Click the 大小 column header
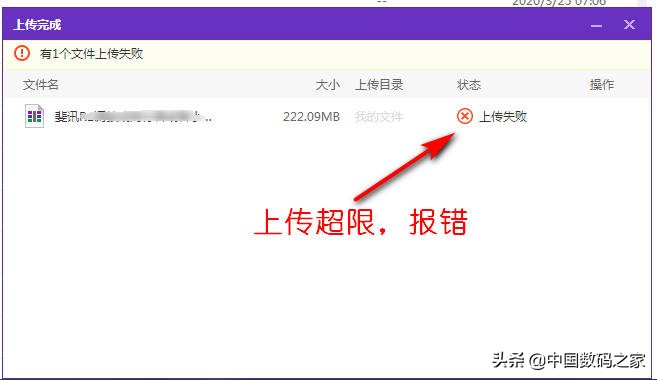This screenshot has width=657, height=380. tap(328, 85)
